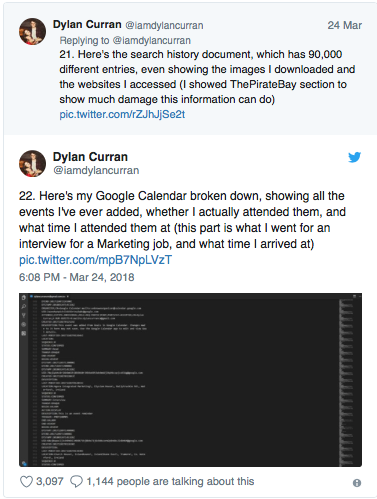Open Dylan Curran's avatar in the main tweet

[32, 163]
